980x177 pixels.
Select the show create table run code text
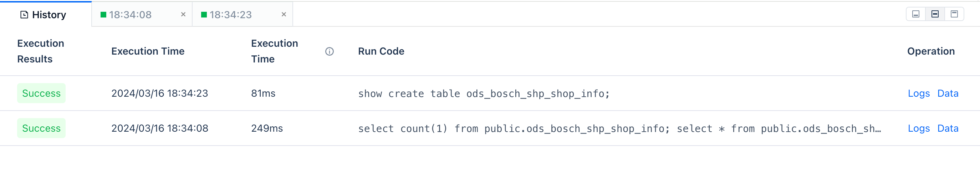tap(483, 93)
